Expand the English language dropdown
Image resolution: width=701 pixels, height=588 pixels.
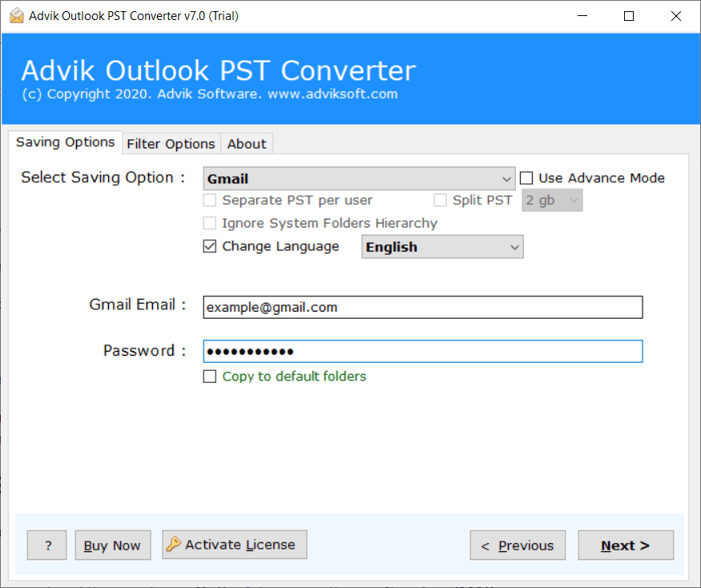[x=442, y=247]
